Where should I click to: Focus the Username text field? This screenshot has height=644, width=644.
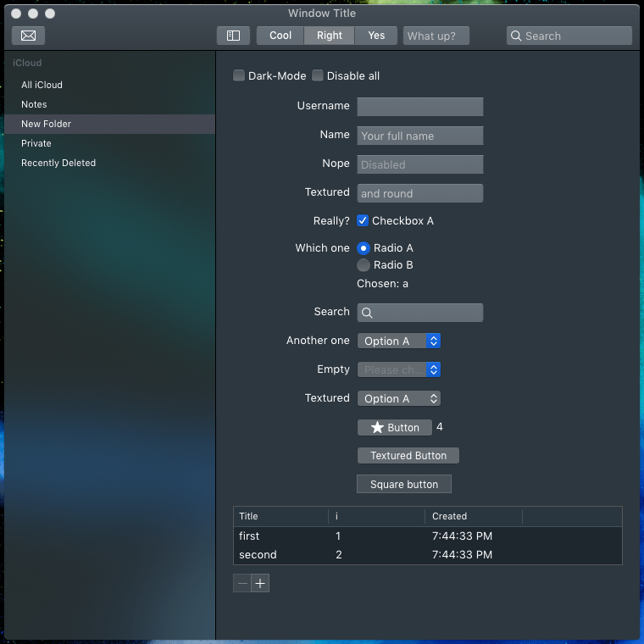[420, 107]
